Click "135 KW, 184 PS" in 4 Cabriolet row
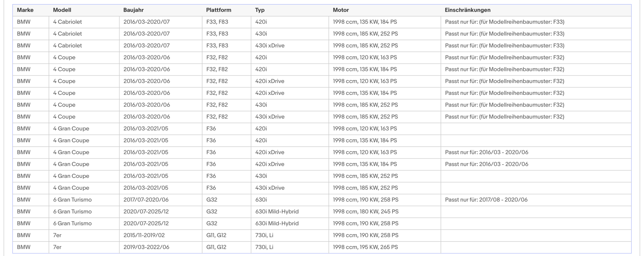Image resolution: width=644 pixels, height=256 pixels. 378,22
